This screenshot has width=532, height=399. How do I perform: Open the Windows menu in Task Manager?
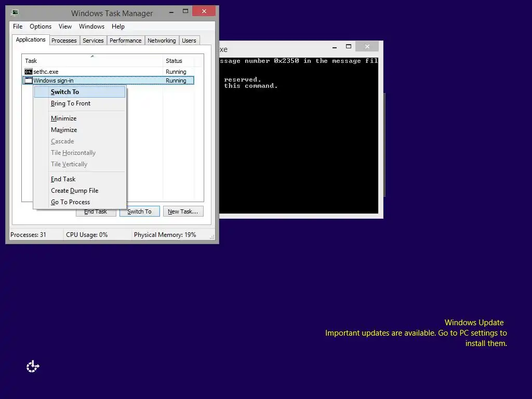[91, 26]
